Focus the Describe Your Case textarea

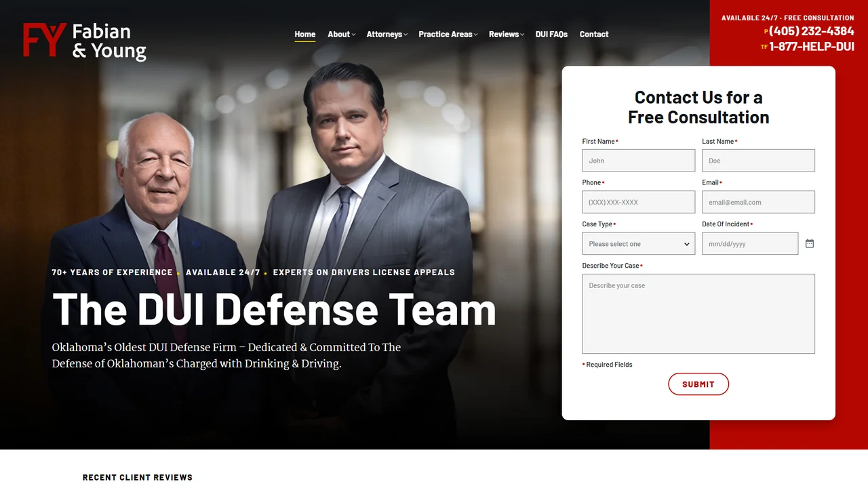698,314
